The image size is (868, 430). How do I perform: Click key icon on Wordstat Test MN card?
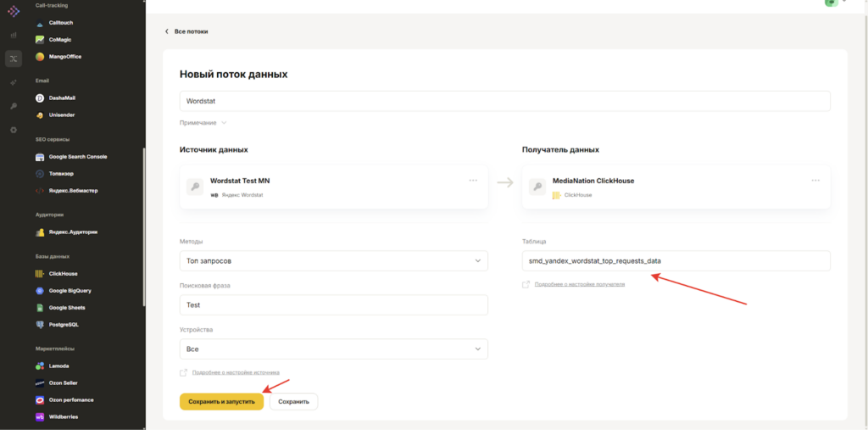[195, 187]
